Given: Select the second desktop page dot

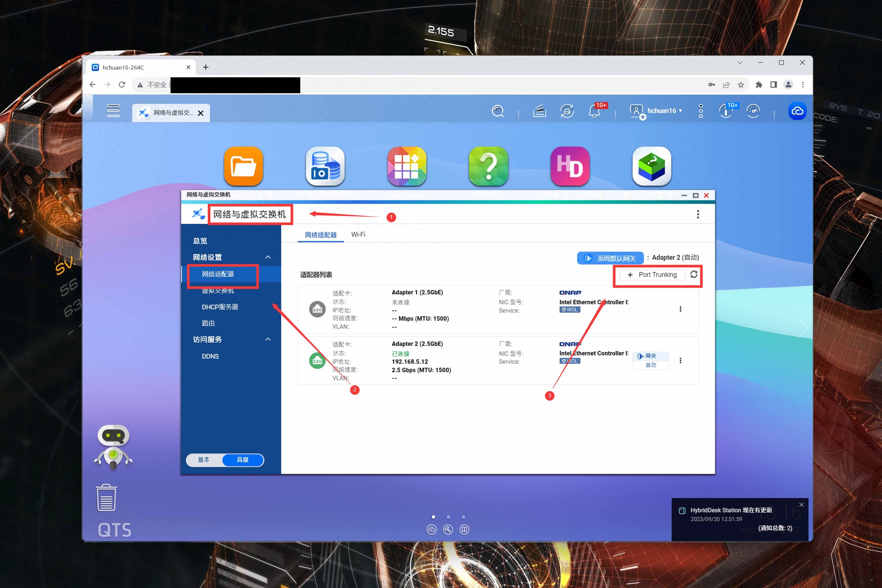Looking at the screenshot, I should (x=448, y=517).
